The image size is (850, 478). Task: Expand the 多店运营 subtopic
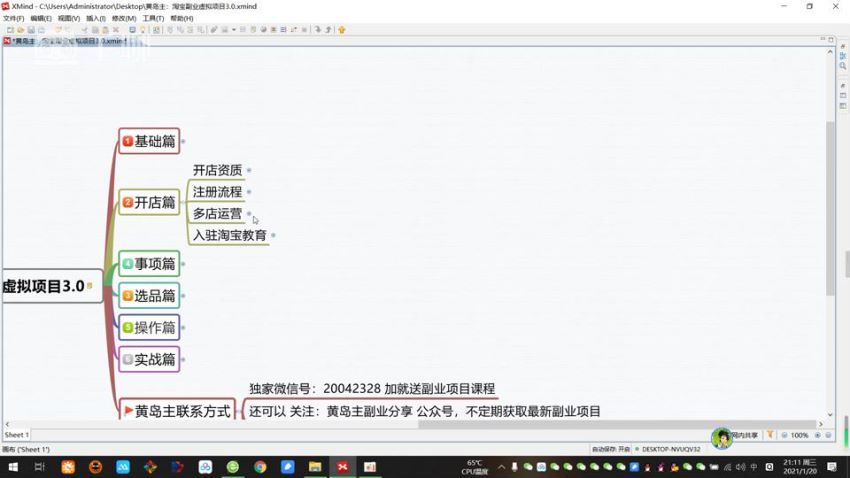click(x=249, y=214)
